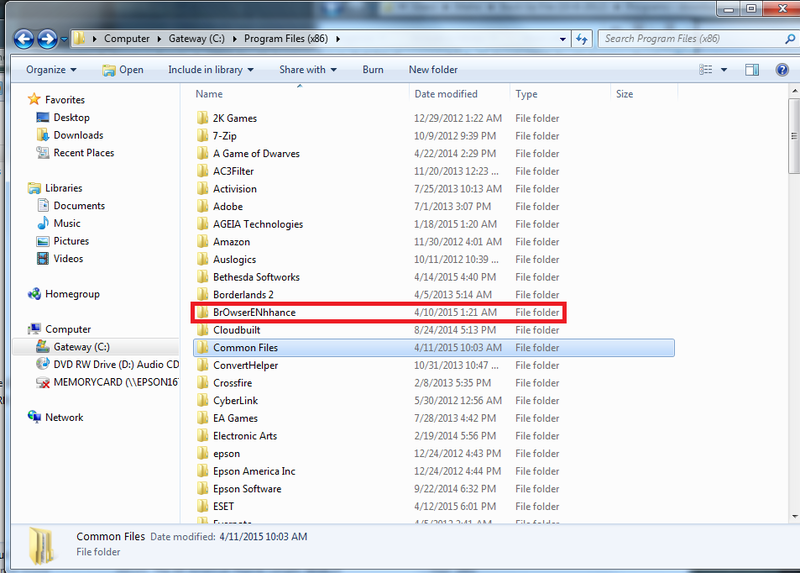This screenshot has width=800, height=573.
Task: Open the Organize menu
Action: [x=51, y=70]
